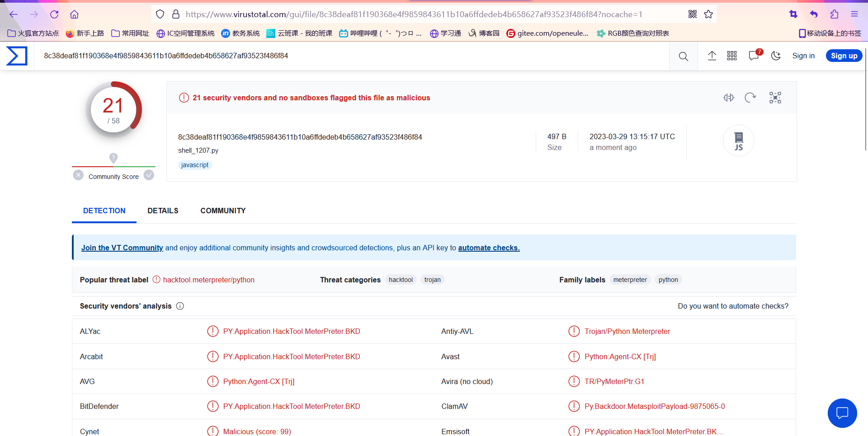868x436 pixels.
Task: Click the similar files search icon
Action: [729, 98]
